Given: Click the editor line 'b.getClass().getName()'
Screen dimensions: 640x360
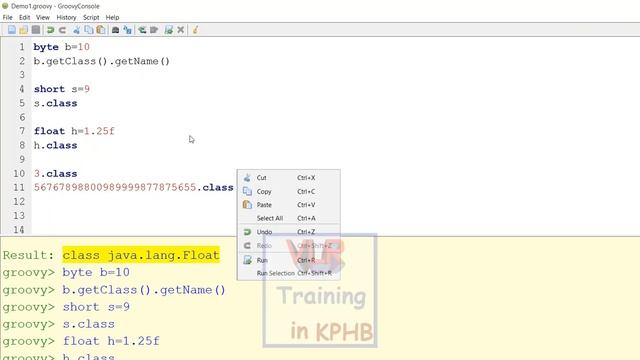Looking at the screenshot, I should tap(102, 61).
